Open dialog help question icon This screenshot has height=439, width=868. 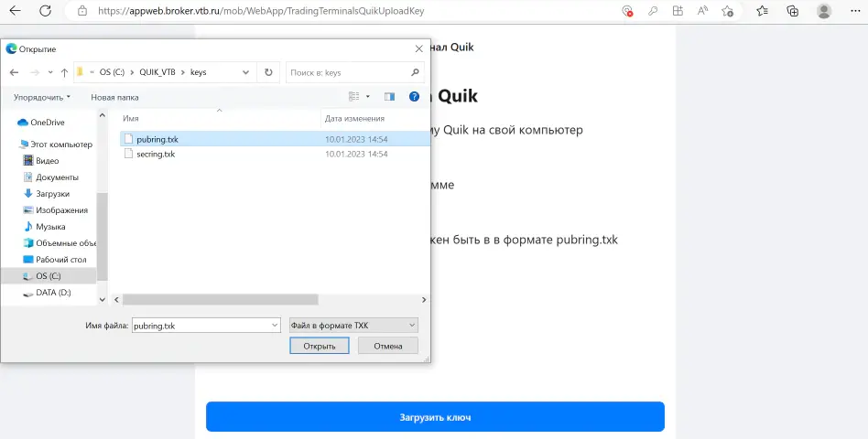[x=414, y=97]
